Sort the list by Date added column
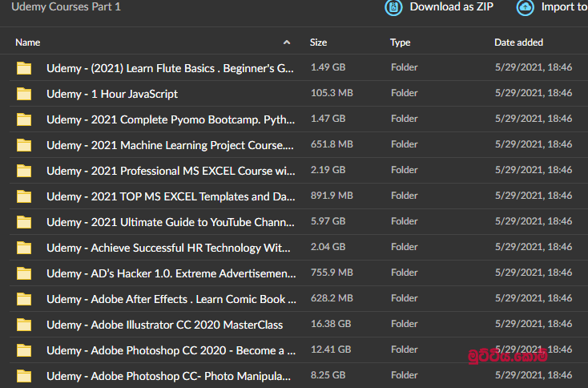Screen dimensions: 588x388 518,42
